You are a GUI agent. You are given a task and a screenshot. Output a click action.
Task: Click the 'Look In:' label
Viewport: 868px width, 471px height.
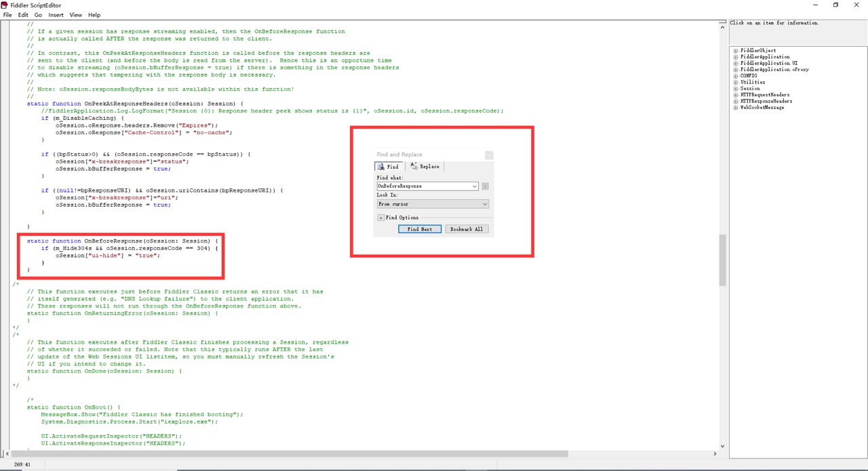(387, 195)
